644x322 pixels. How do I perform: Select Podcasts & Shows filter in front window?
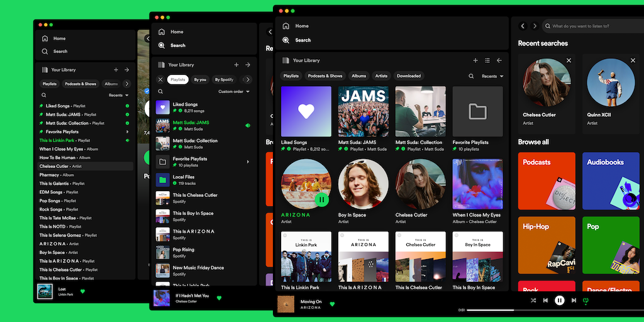click(x=325, y=76)
